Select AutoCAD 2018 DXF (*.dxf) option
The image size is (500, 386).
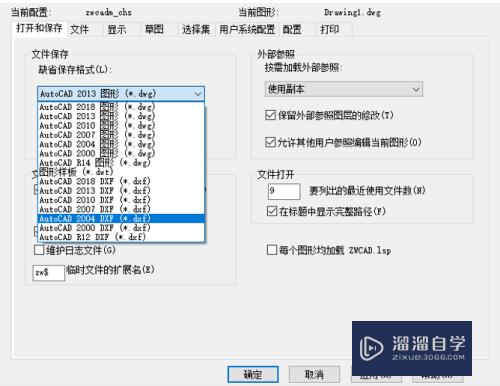(x=121, y=181)
